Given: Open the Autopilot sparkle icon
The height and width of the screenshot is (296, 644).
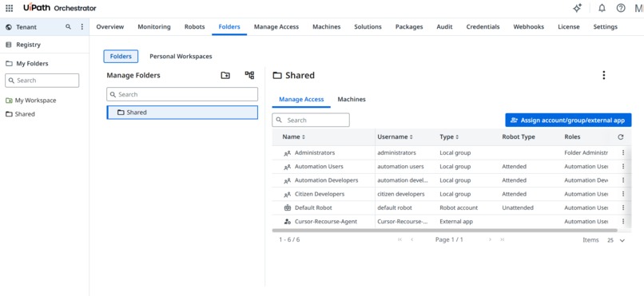Looking at the screenshot, I should pos(578,8).
